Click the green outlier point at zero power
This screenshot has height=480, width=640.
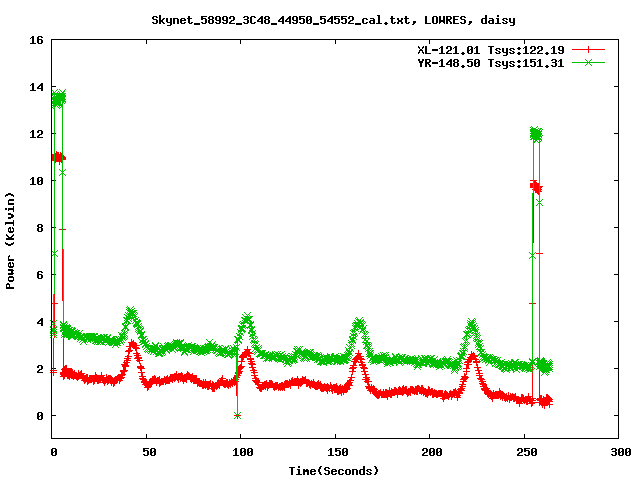point(237,416)
